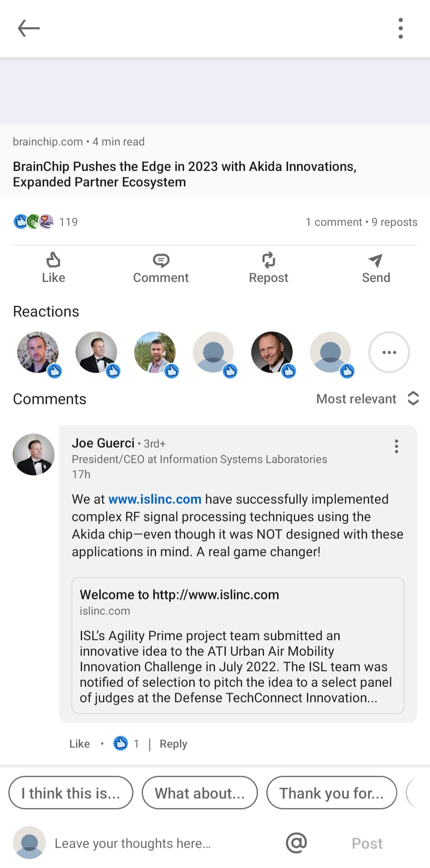Change the Most relevant comment sorting
The height and width of the screenshot is (868, 430).
[367, 399]
